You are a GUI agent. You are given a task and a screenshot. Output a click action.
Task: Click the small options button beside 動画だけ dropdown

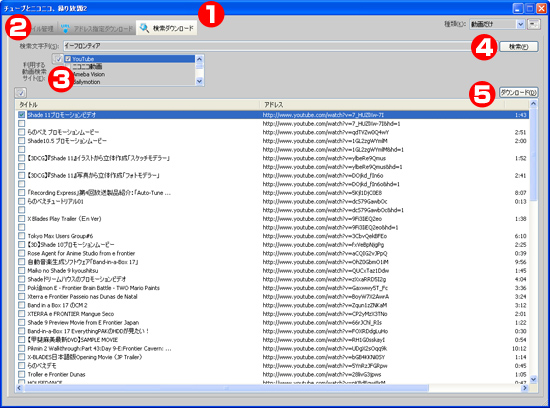click(x=534, y=24)
